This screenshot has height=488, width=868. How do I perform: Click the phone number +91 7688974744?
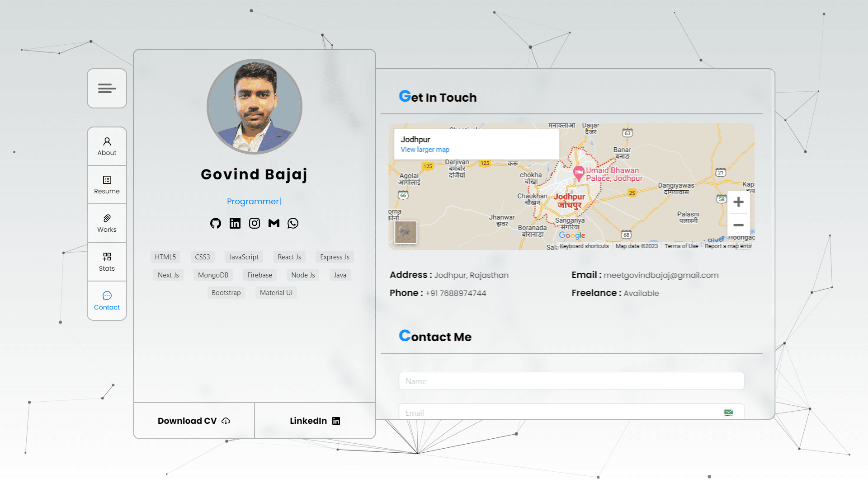pyautogui.click(x=456, y=293)
